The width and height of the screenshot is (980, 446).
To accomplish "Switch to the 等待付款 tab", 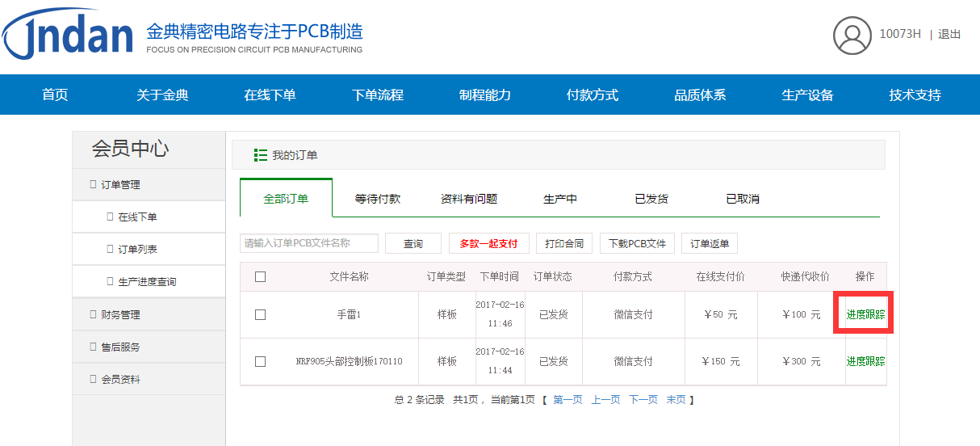I will pos(377,199).
